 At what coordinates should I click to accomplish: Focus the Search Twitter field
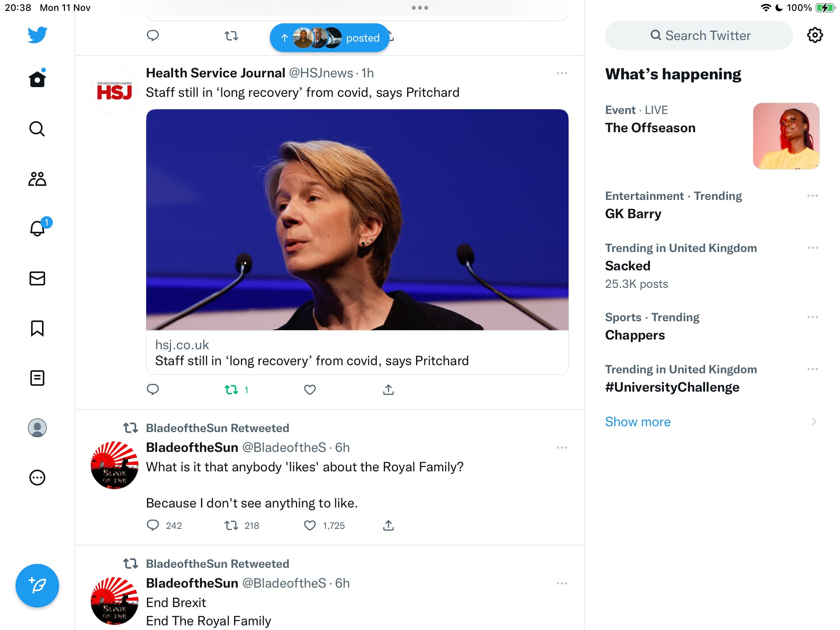[x=699, y=35]
